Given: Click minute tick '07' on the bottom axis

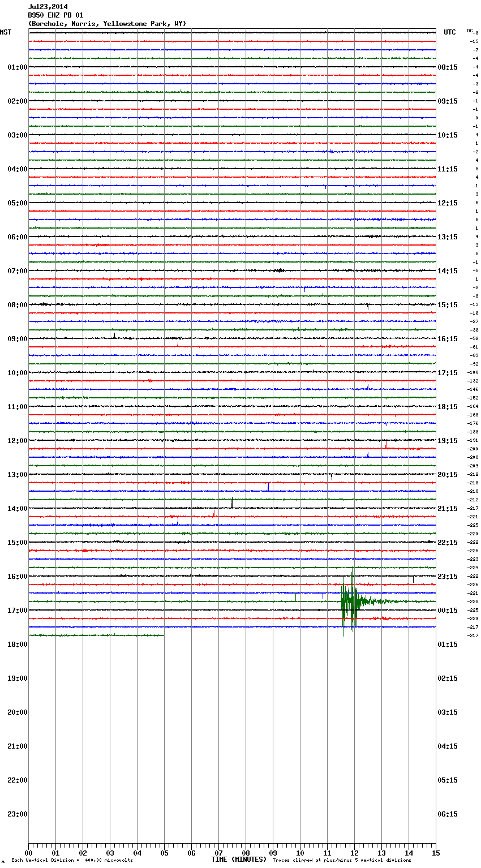Looking at the screenshot, I should (218, 853).
